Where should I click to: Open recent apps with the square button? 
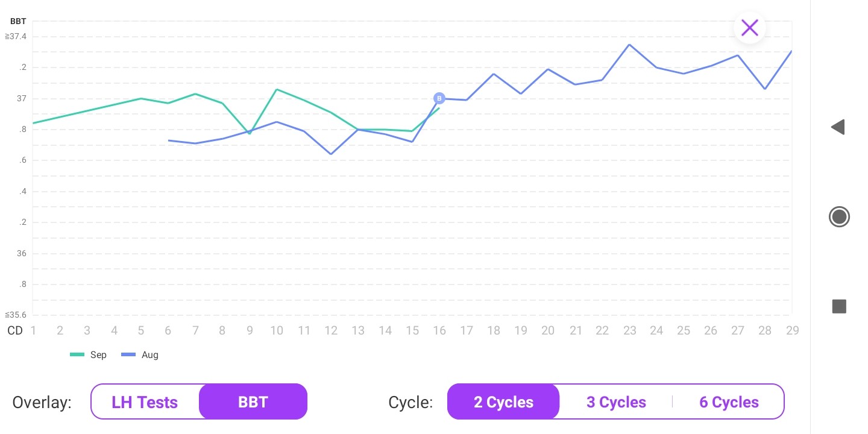[x=839, y=306]
